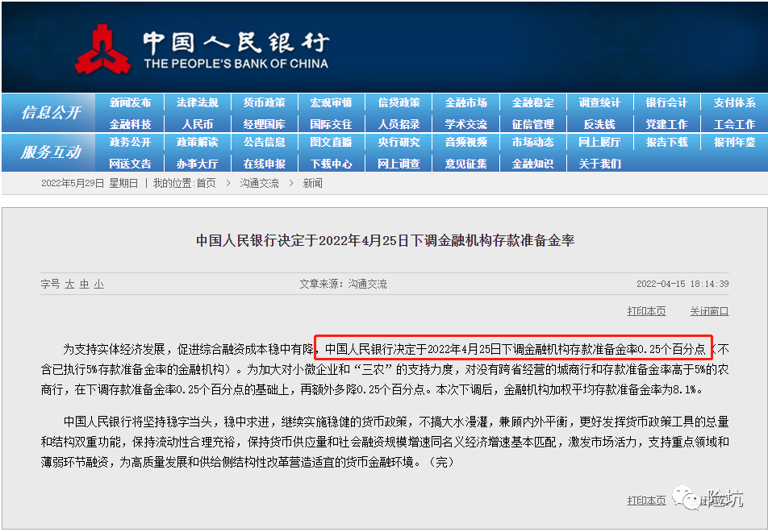
Task: Click 关闭窗口 link
Action: point(709,311)
